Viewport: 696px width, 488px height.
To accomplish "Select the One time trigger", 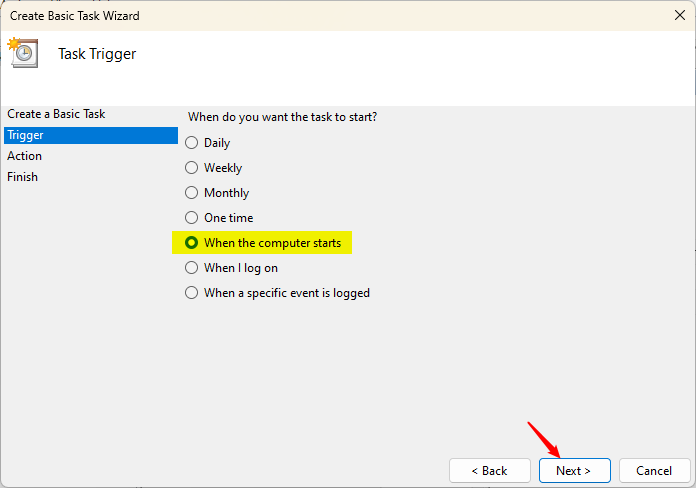I will [x=191, y=218].
